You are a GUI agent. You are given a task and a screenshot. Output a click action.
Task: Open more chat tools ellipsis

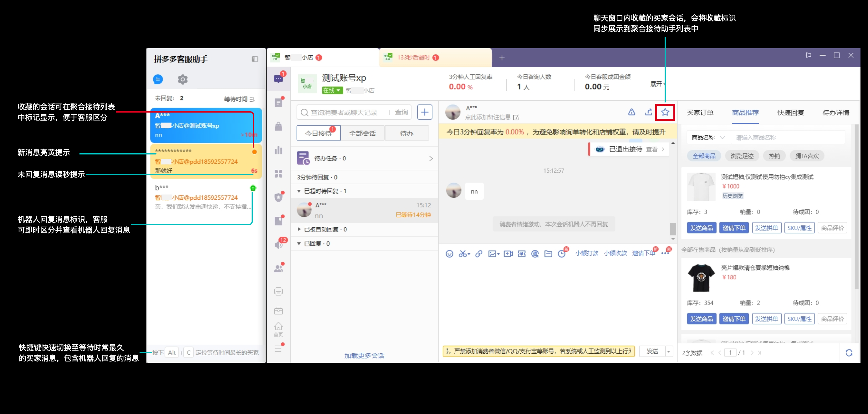[665, 254]
